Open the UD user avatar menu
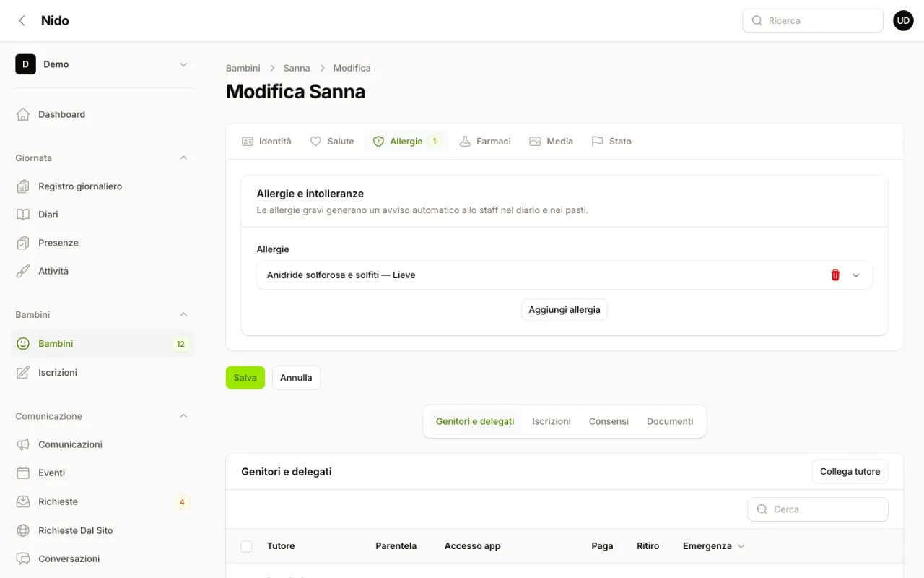This screenshot has height=578, width=924. 903,21
